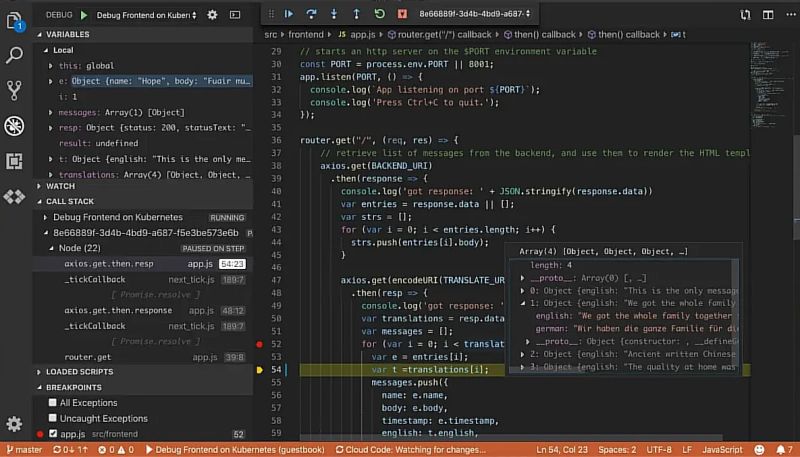This screenshot has width=800, height=457.
Task: Open the feedback smiley in status bar
Action: 759,449
